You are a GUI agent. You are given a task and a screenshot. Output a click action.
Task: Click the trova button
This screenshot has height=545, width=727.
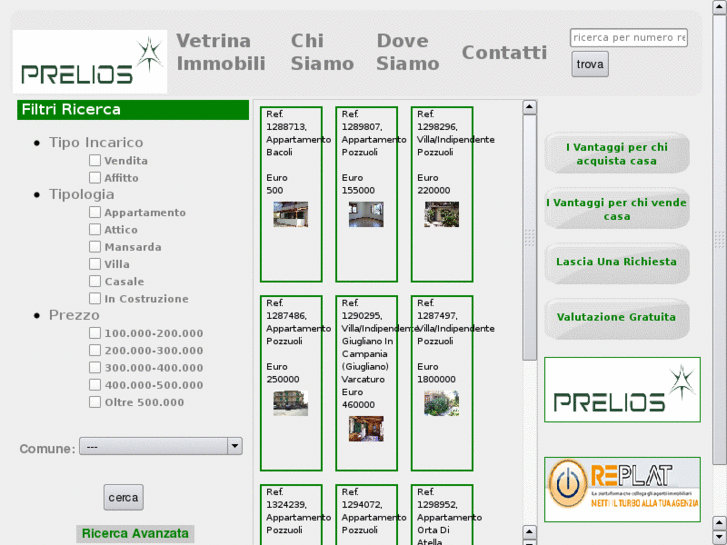click(590, 64)
